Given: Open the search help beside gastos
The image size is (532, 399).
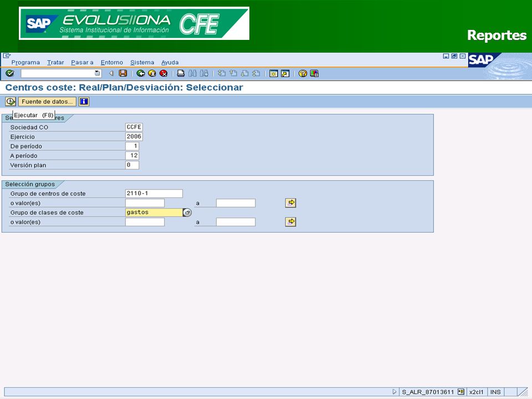Looking at the screenshot, I should (187, 212).
